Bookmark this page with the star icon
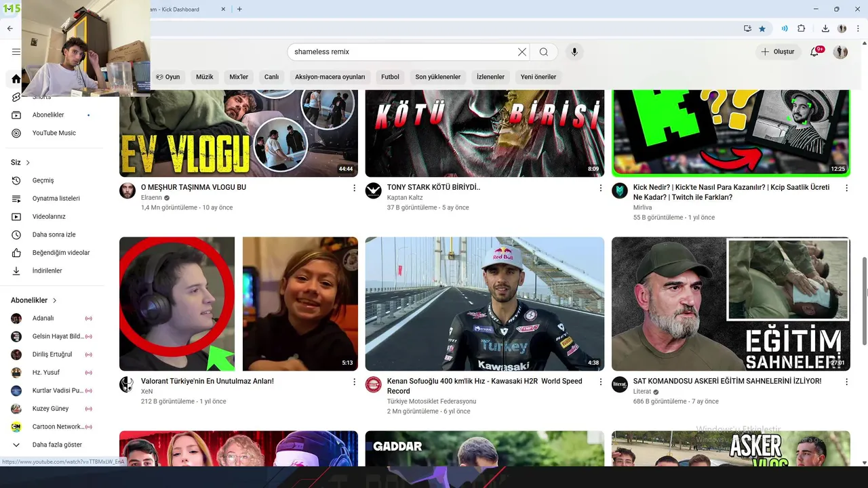868x488 pixels. [762, 28]
